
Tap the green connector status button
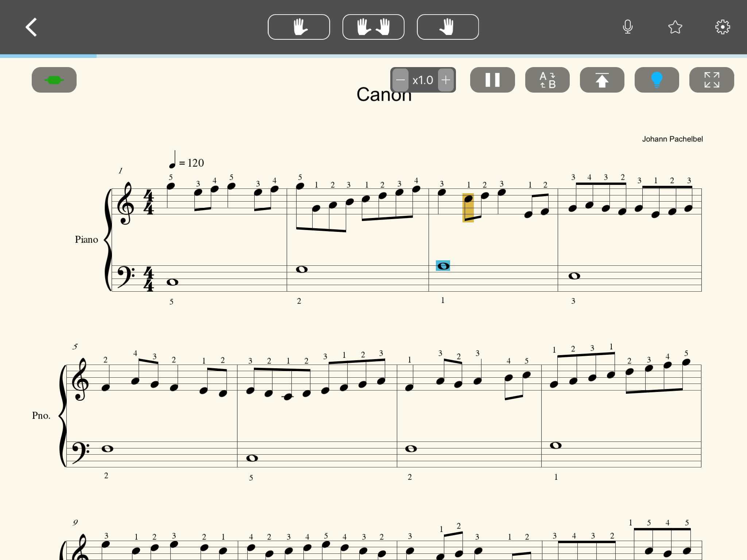point(54,80)
